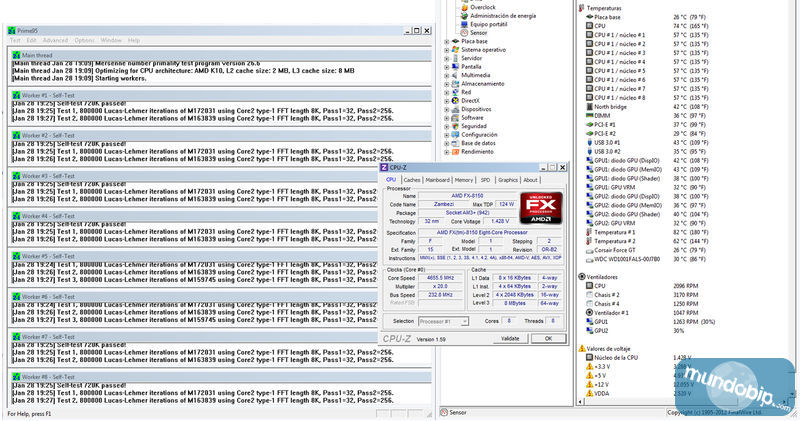The width and height of the screenshot is (800, 421).
Task: Expand the Servidor tree node
Action: pyautogui.click(x=447, y=58)
